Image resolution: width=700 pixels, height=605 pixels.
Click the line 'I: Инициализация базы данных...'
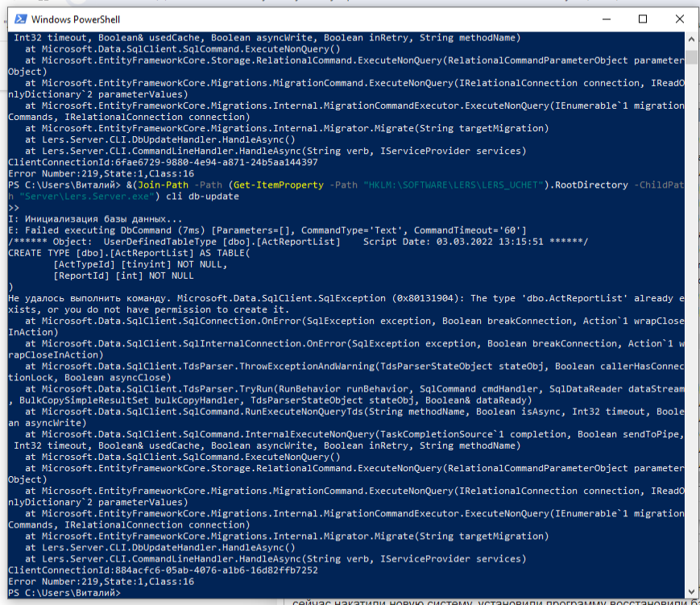tap(95, 219)
